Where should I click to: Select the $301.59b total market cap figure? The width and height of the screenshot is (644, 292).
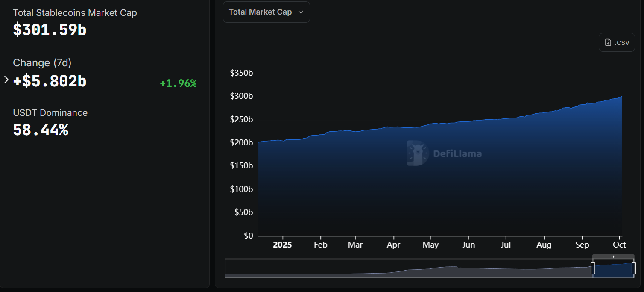pos(50,30)
